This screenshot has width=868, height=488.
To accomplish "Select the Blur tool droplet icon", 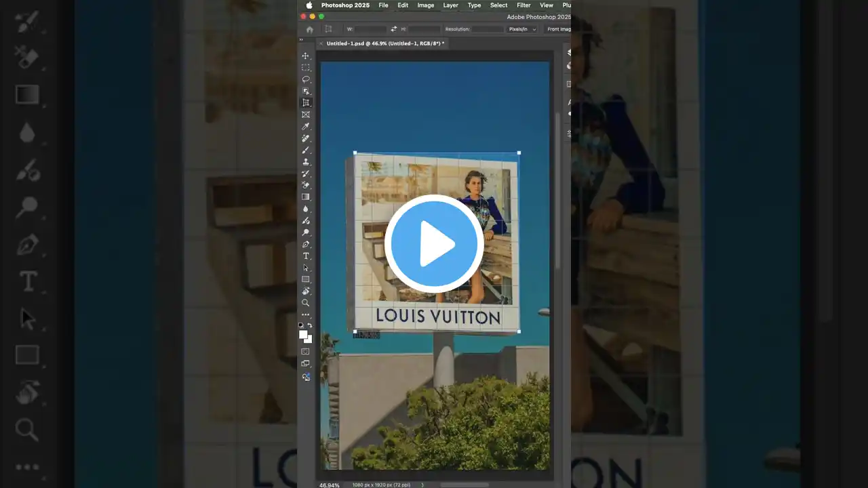I will 306,209.
